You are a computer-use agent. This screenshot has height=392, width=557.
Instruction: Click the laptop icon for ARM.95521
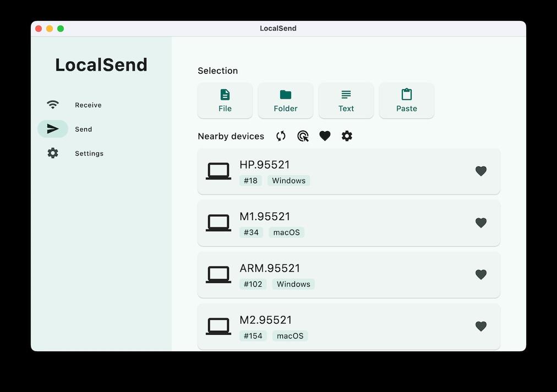point(219,275)
